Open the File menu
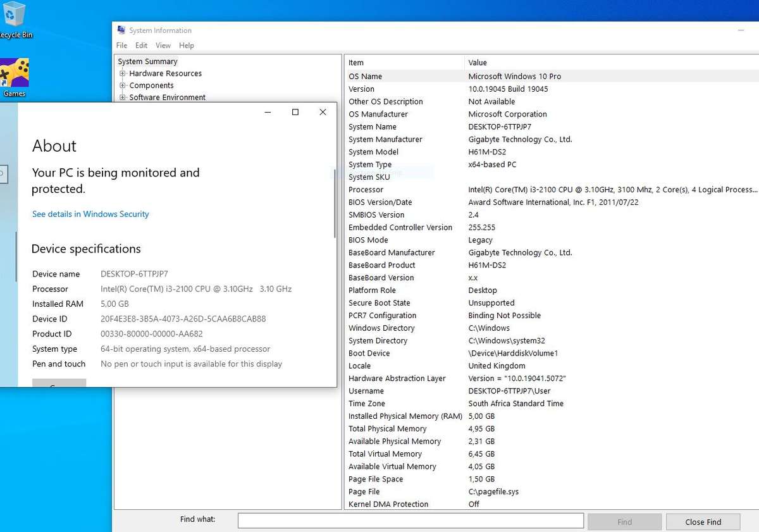This screenshot has height=532, width=759. (122, 46)
